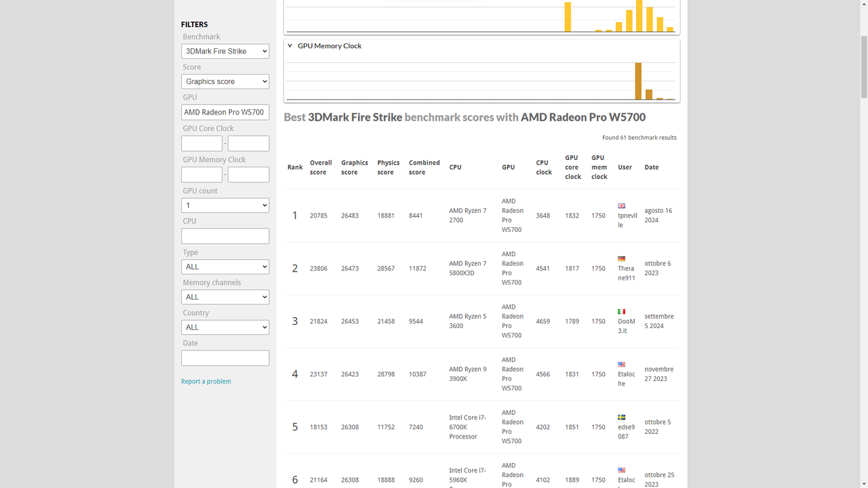The width and height of the screenshot is (868, 488).
Task: Click the Date filter input field
Action: 225,358
